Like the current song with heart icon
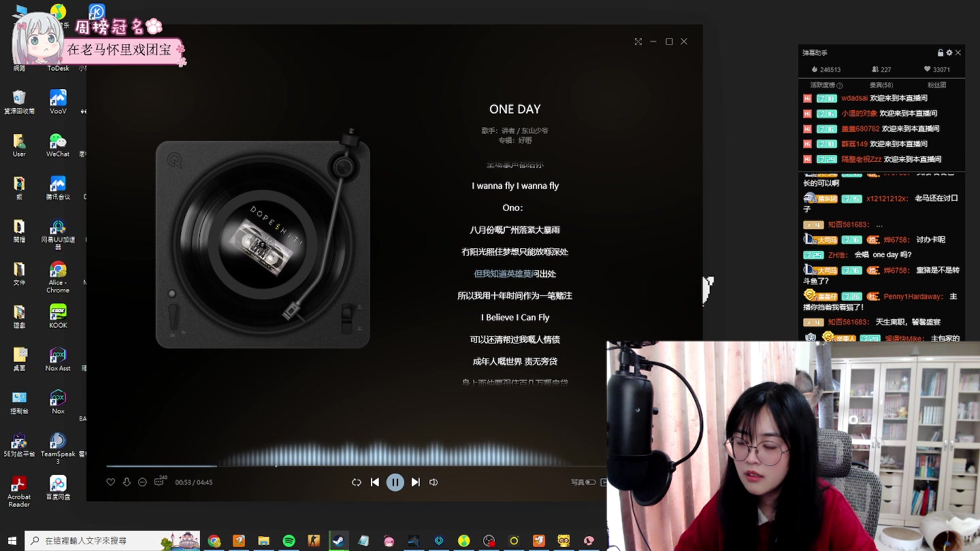This screenshot has width=980, height=551. pyautogui.click(x=111, y=482)
